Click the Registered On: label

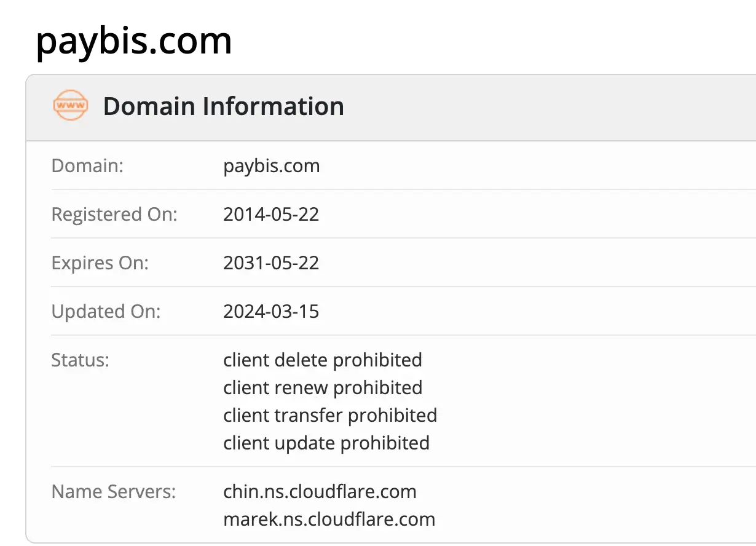[x=114, y=215]
